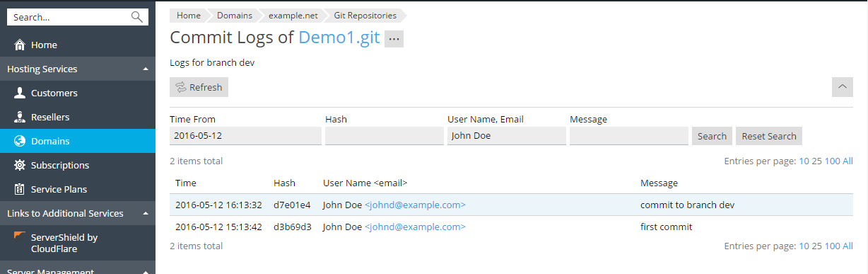Set top pager to 100 entries
Screen dimensions: 868x274
[x=832, y=161]
